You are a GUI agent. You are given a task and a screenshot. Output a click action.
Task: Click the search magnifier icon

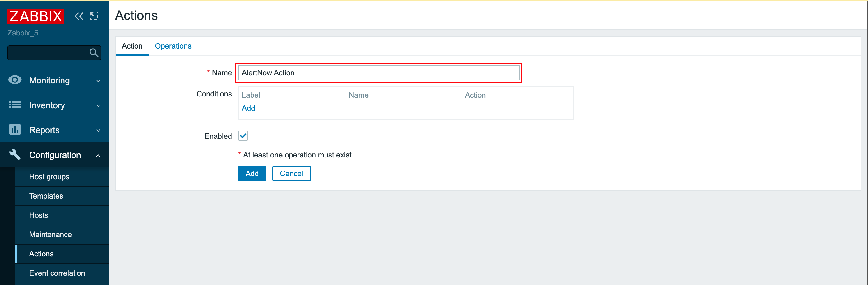coord(94,53)
